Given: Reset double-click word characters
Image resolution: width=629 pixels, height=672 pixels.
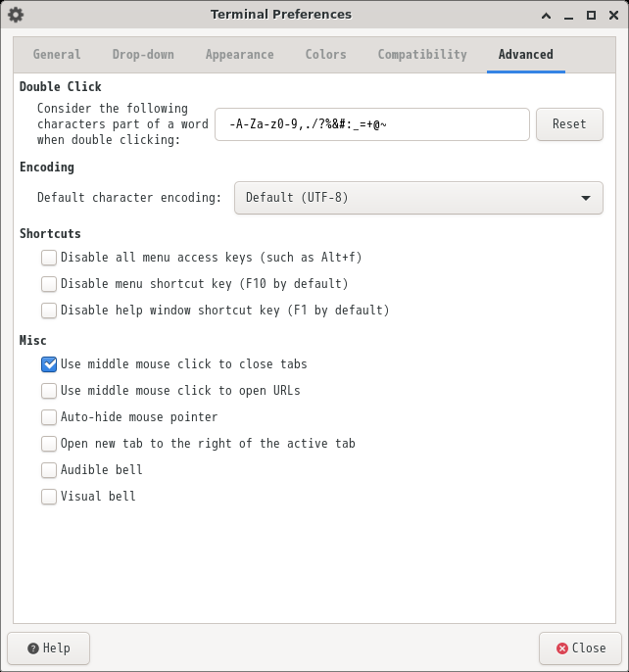Looking at the screenshot, I should (569, 124).
